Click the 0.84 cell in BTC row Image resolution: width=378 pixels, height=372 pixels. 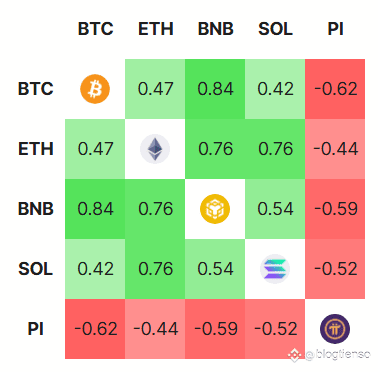tap(215, 89)
